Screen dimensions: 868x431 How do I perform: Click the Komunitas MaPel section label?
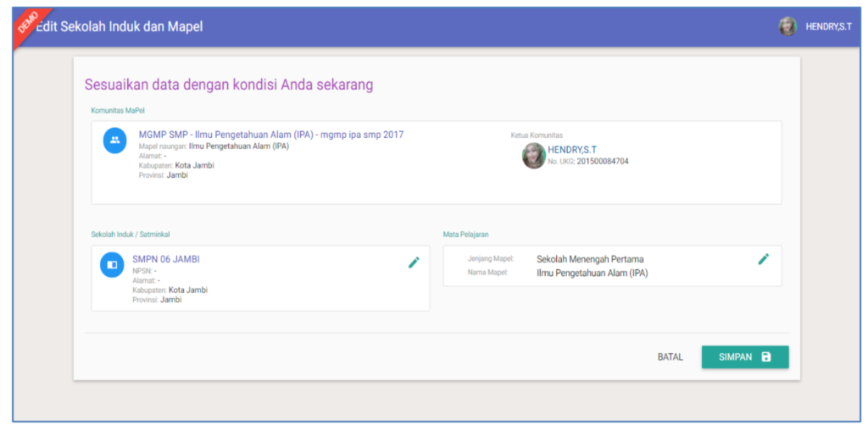(118, 110)
